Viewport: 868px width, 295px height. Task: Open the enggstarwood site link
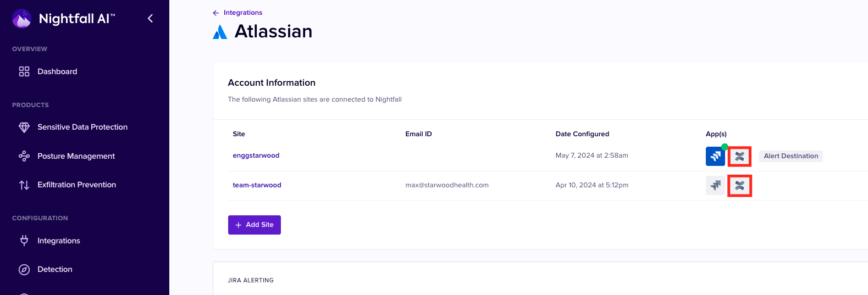point(256,155)
